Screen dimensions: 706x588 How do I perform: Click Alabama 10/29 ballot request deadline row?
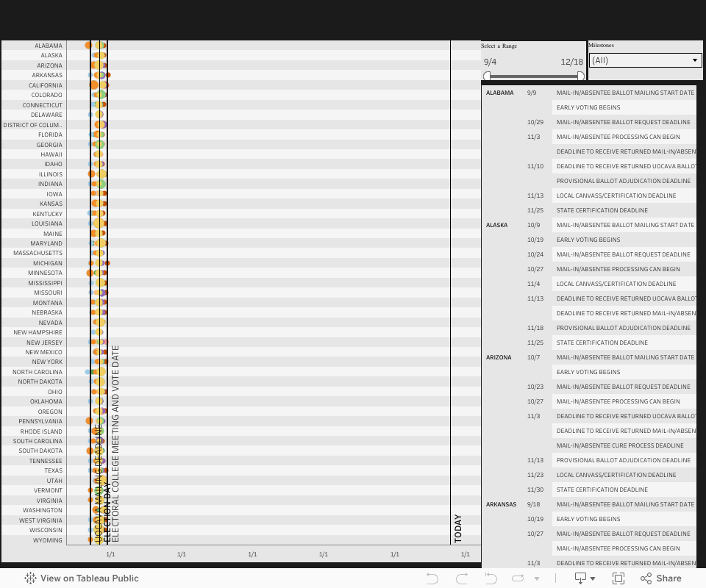coord(624,122)
